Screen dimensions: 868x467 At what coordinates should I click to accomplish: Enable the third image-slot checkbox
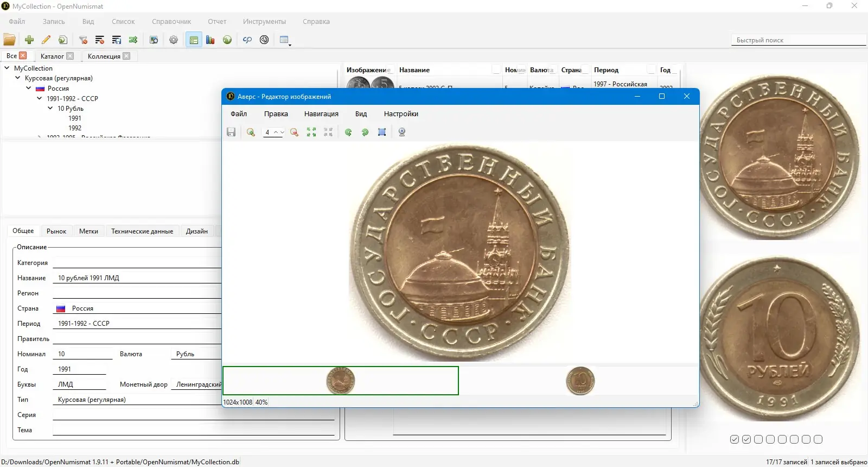point(758,439)
